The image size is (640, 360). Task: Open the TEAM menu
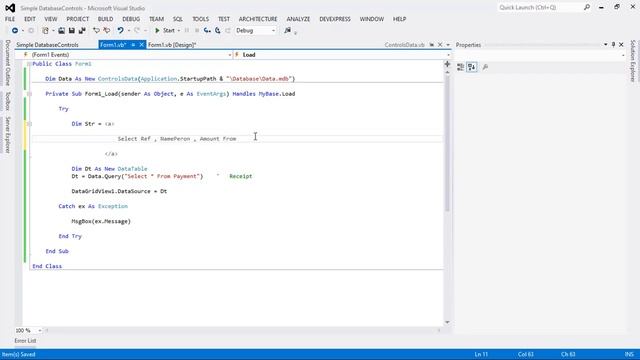point(156,19)
